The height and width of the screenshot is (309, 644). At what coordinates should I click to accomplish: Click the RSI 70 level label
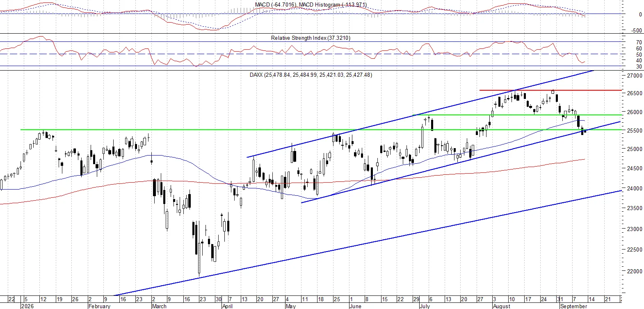[x=639, y=42]
